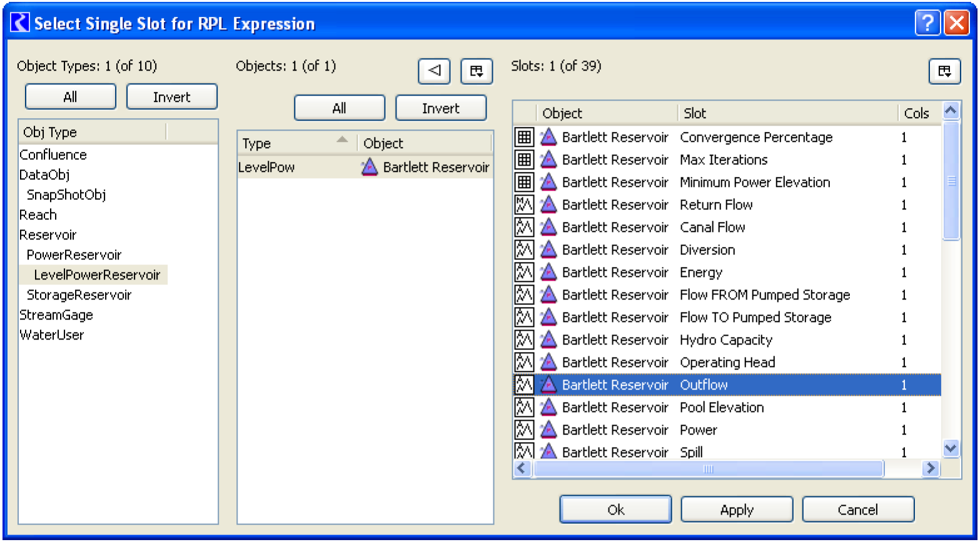The image size is (980, 542).
Task: Open the Slots panel column options icon
Action: tap(944, 71)
